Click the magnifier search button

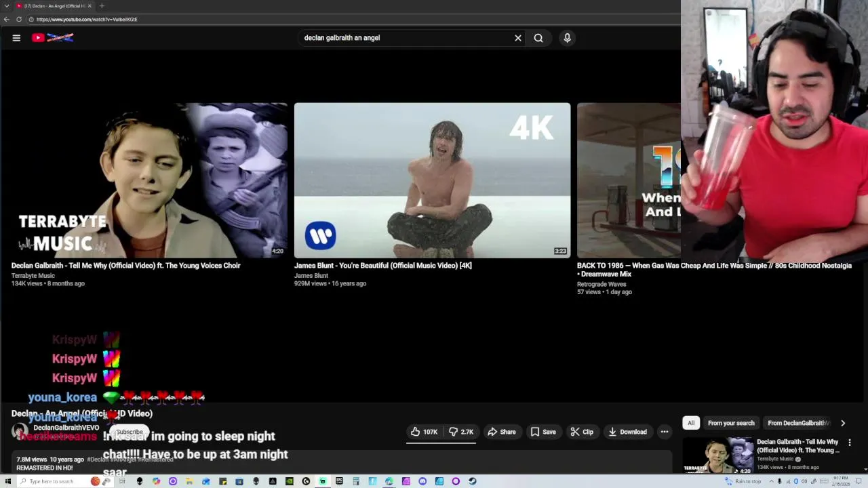538,38
